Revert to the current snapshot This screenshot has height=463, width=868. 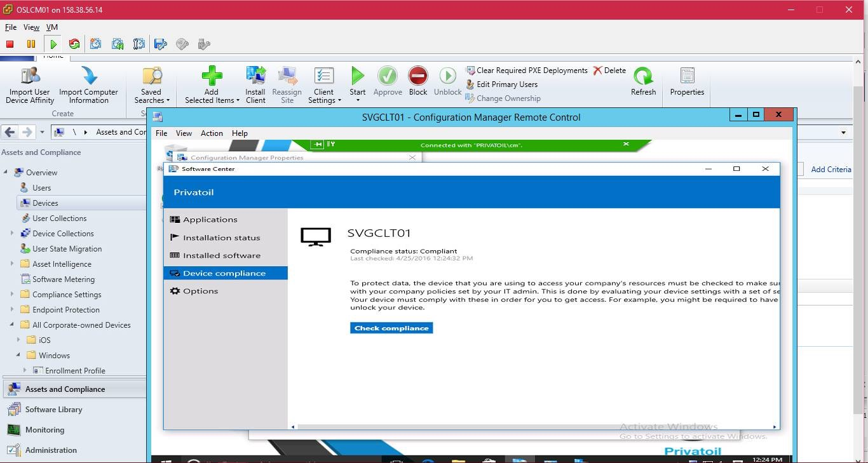(118, 44)
